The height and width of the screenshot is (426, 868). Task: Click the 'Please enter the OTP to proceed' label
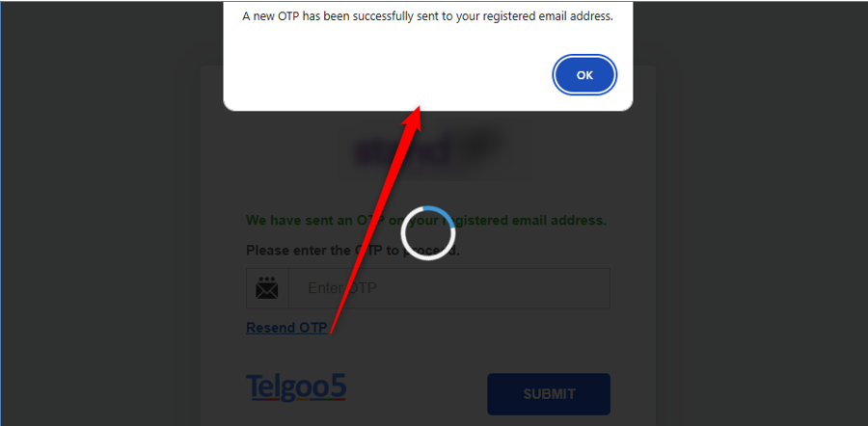point(353,251)
